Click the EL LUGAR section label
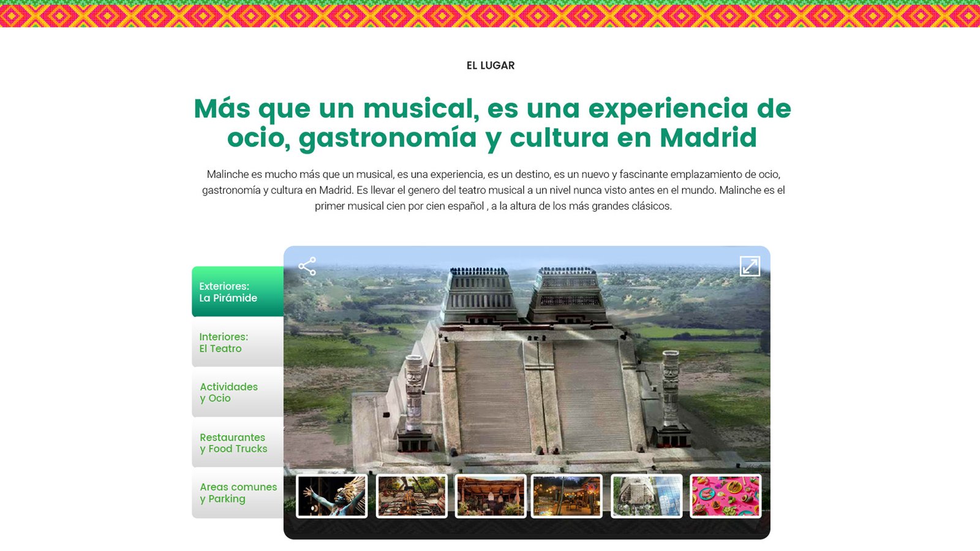The height and width of the screenshot is (551, 980). [x=491, y=66]
